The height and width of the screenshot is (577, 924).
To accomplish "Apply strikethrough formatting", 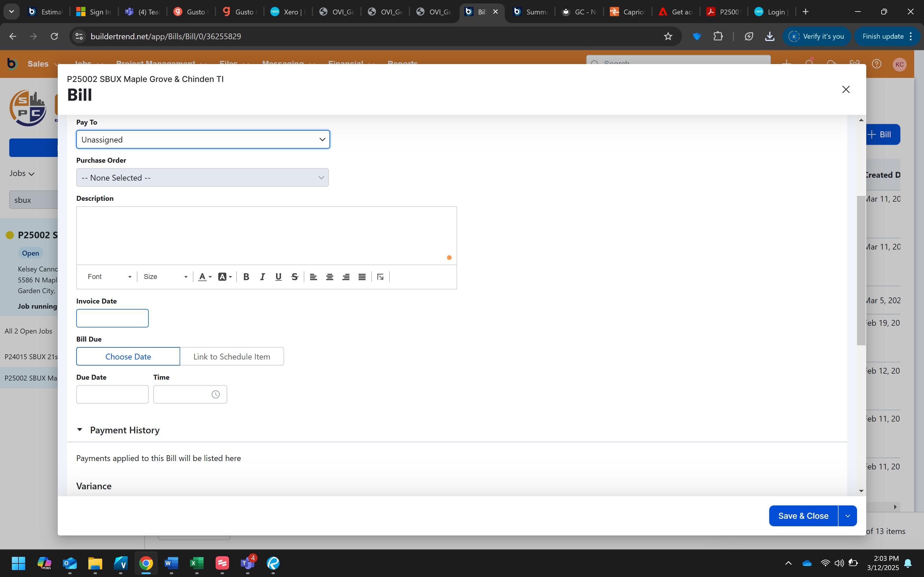I will click(x=295, y=277).
